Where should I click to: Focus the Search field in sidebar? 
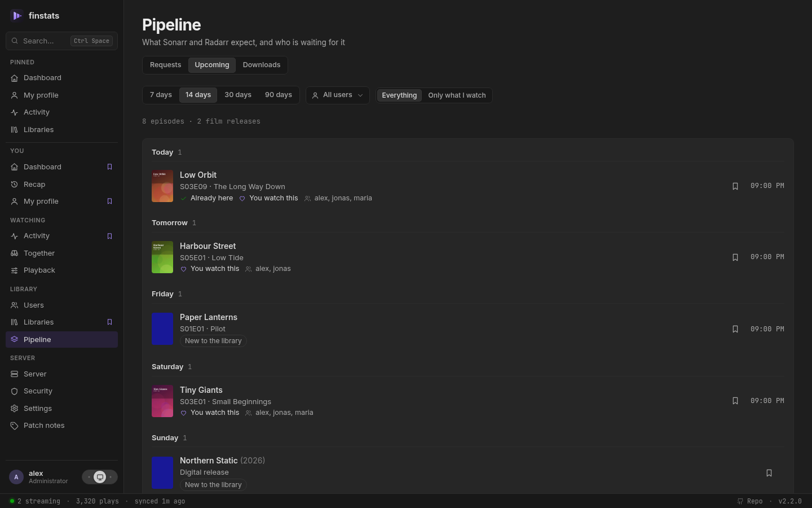click(61, 41)
